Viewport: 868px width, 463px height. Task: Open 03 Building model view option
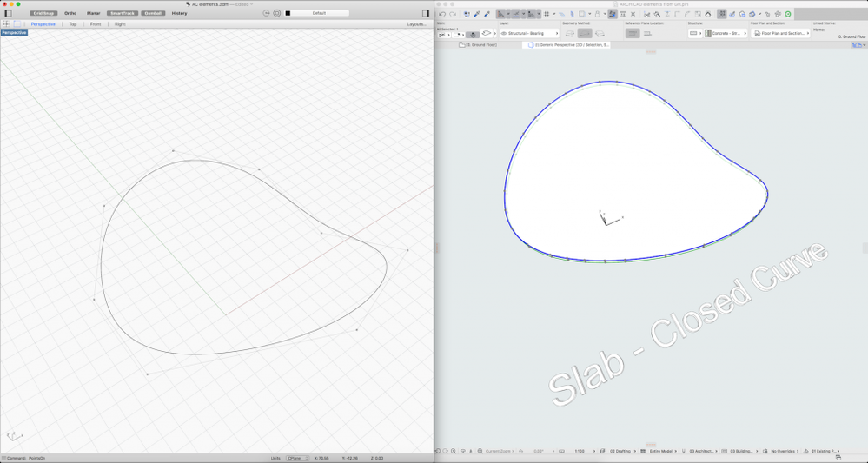point(741,452)
